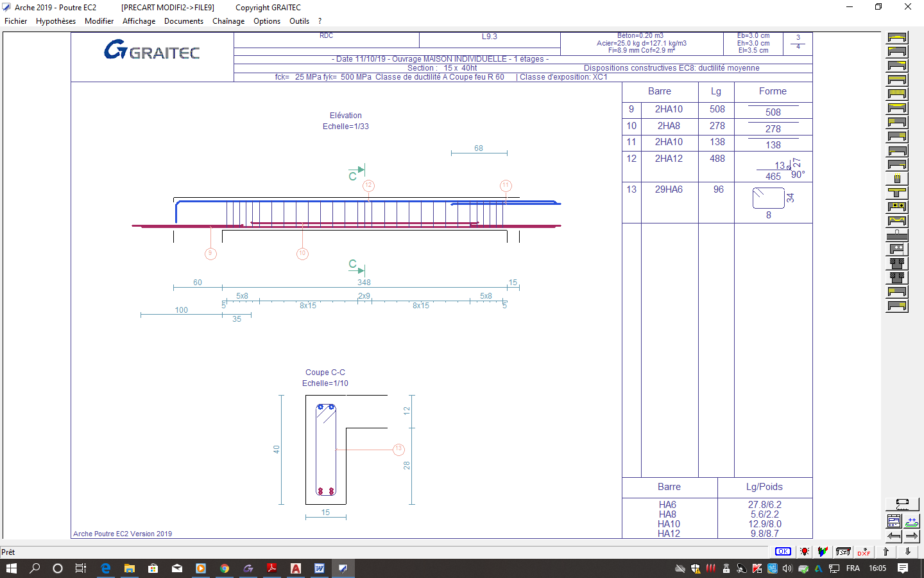The image size is (924, 578).
Task: Open notification center in system tray
Action: click(903, 568)
